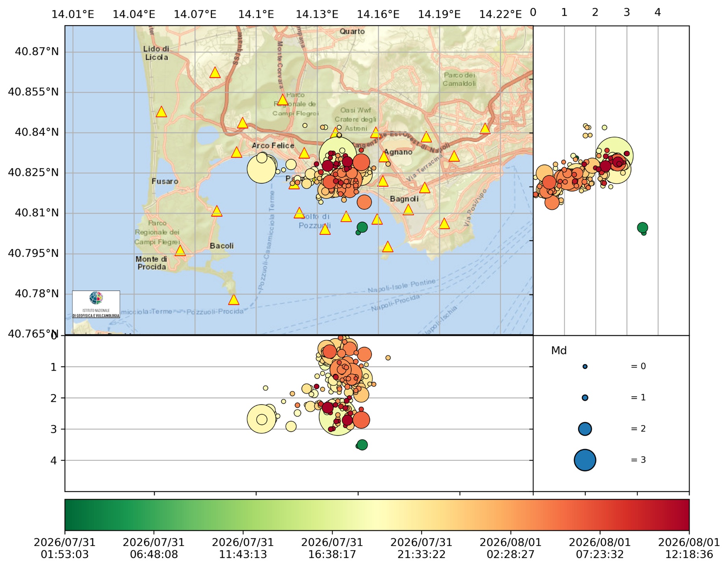Image resolution: width=728 pixels, height=568 pixels.
Task: Click the pale yellow middle of the time colorbar
Action: 377,515
